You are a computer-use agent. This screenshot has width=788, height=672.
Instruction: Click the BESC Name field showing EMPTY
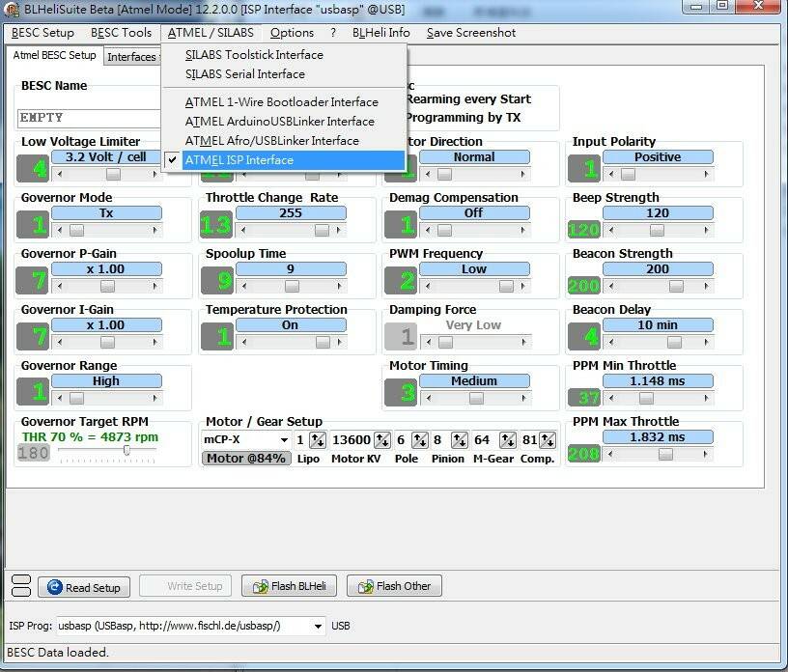(89, 118)
